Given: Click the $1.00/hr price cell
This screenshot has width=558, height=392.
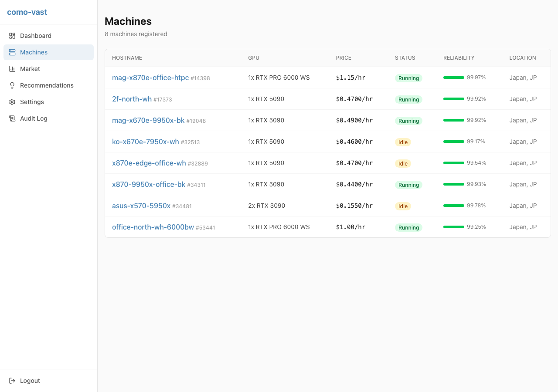Looking at the screenshot, I should coord(350,227).
